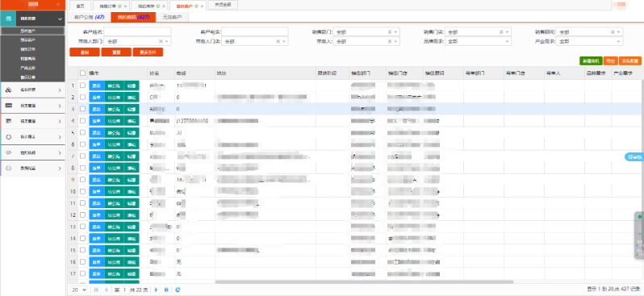644x296 pixels.
Task: Switch to the 首页 page tab
Action: (x=81, y=6)
